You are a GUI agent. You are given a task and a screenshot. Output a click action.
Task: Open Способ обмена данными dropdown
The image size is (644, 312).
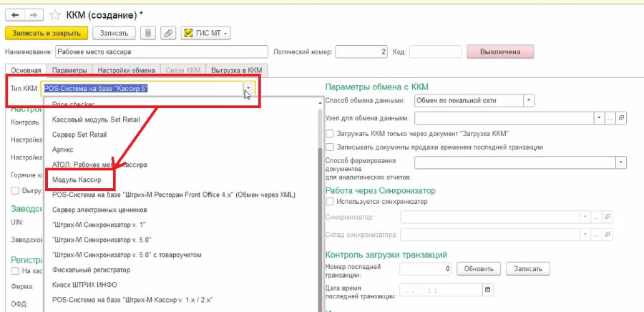pos(529,100)
